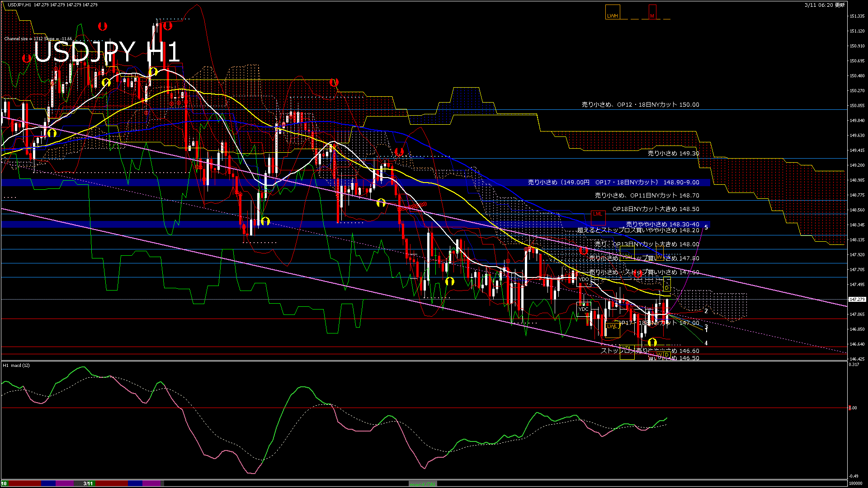Screen dimensions: 868x488
Task: Click the YDO price marker box
Action: pos(584,279)
